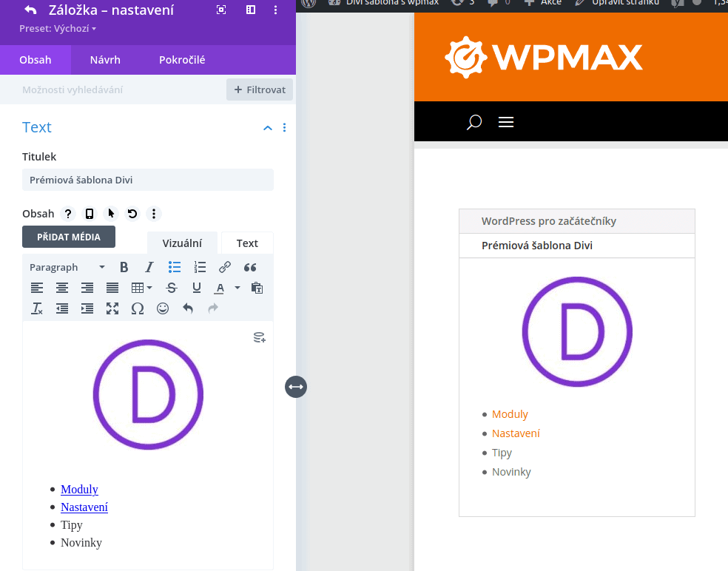
Task: Show help for the Obsah field
Action: tap(68, 214)
